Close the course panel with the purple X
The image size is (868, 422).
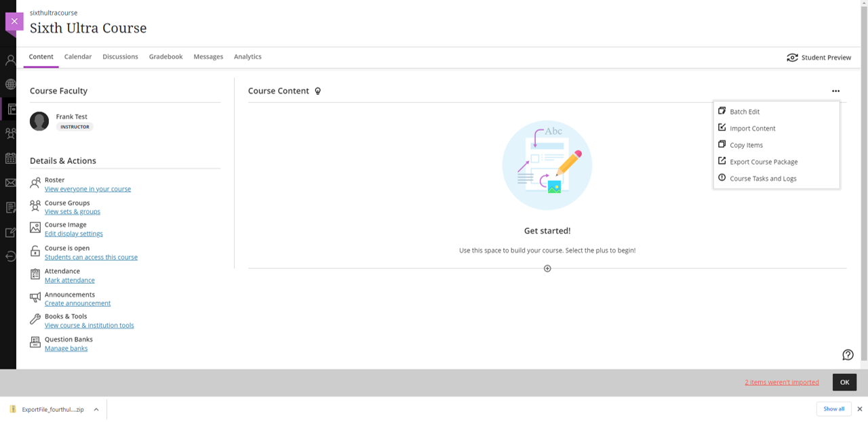(14, 22)
